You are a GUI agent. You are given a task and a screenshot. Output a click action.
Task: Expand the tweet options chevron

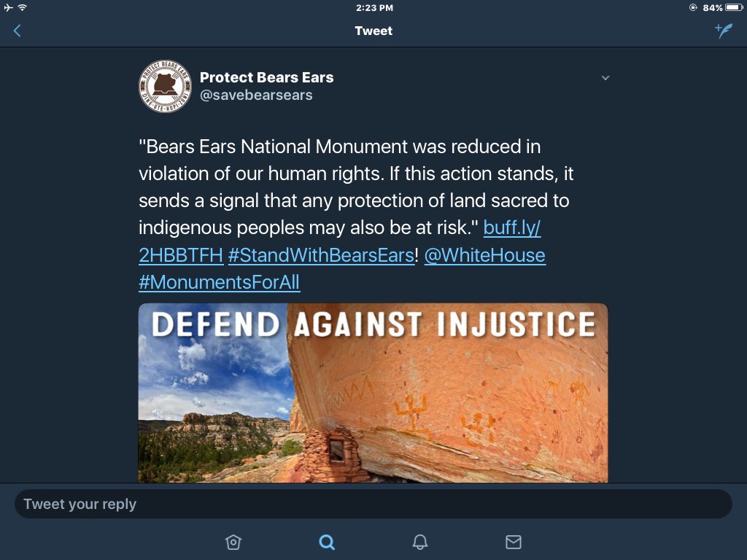[x=605, y=77]
